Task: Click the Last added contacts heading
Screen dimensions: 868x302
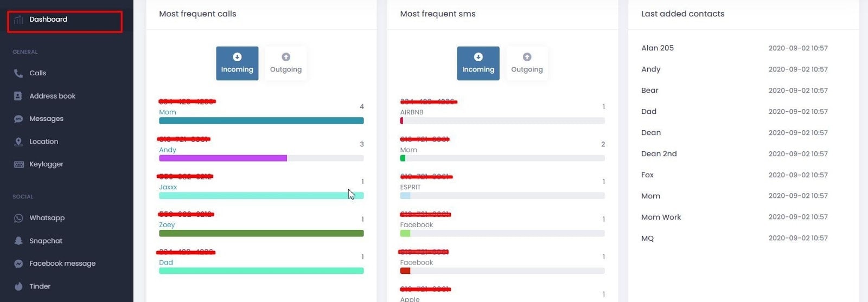Action: pyautogui.click(x=682, y=14)
